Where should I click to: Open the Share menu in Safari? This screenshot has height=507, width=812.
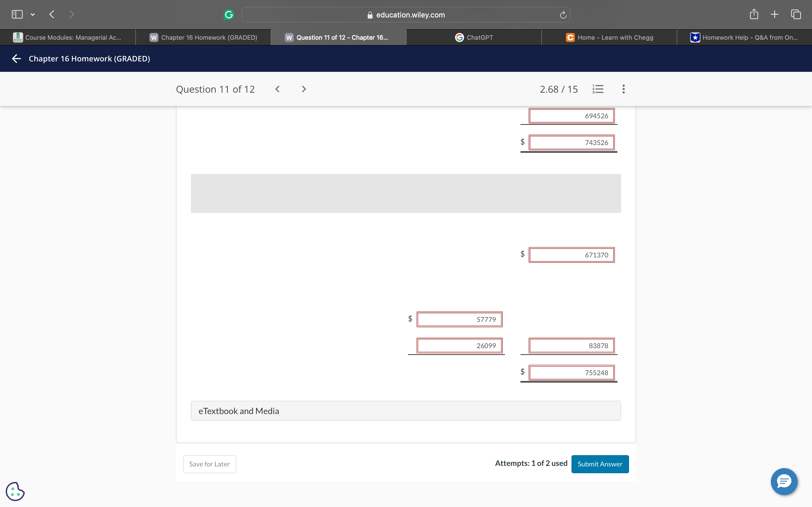coord(754,14)
